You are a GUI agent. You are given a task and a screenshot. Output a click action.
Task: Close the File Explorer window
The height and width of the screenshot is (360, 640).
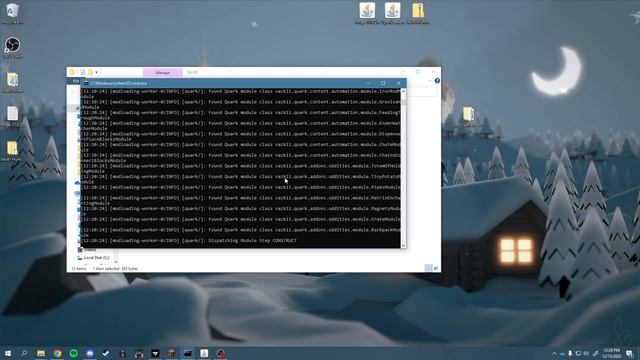tap(433, 72)
